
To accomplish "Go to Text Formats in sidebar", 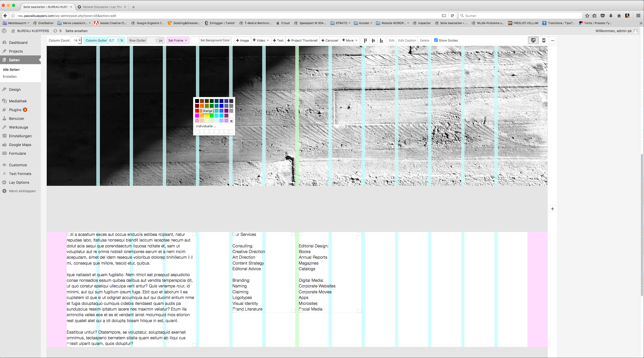I will 20,174.
